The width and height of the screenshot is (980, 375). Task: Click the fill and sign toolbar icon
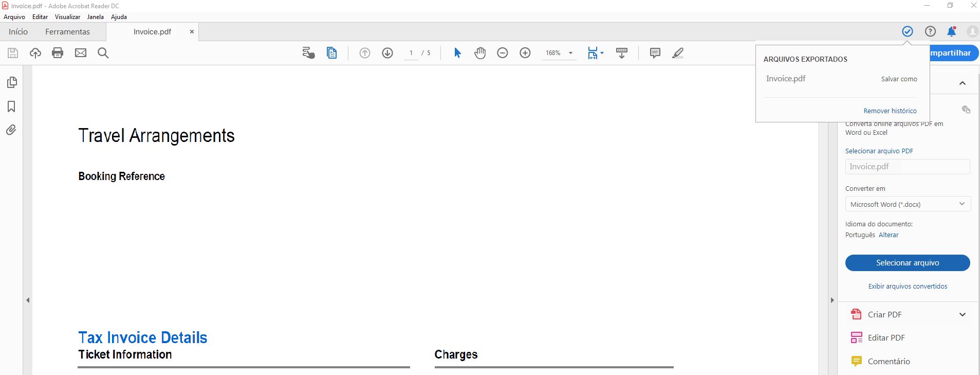(x=308, y=53)
